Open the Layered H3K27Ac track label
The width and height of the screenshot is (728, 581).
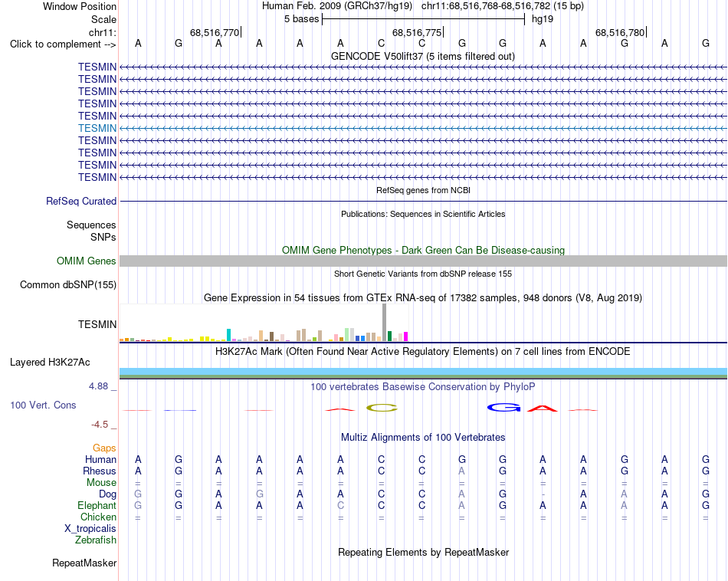(50, 363)
